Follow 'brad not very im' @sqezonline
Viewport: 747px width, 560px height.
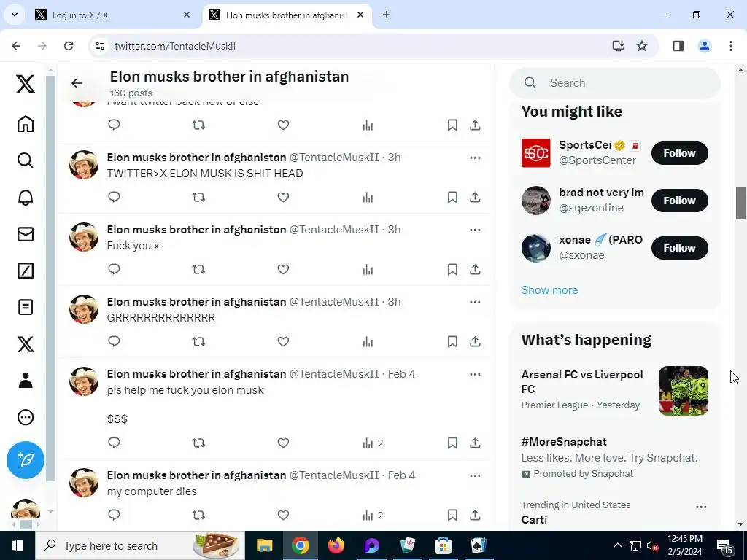679,201
